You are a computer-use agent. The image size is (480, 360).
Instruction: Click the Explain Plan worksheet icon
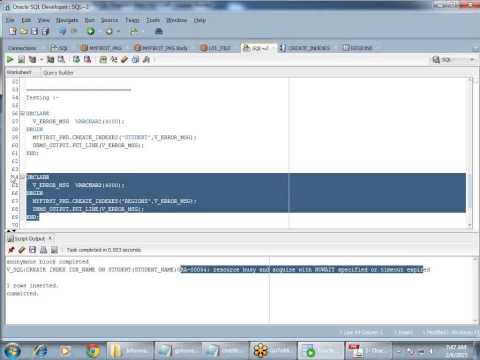pyautogui.click(x=32, y=60)
